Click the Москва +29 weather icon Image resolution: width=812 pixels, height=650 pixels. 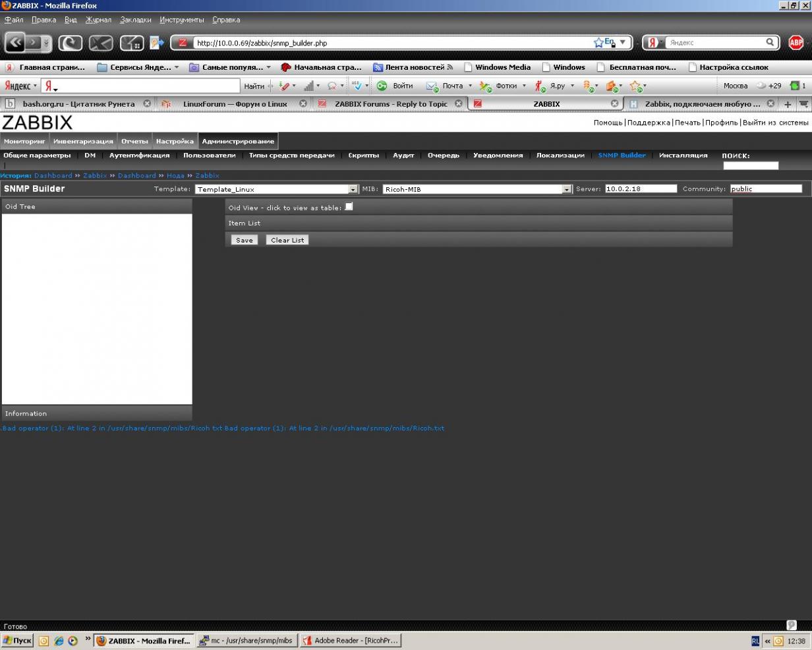761,86
